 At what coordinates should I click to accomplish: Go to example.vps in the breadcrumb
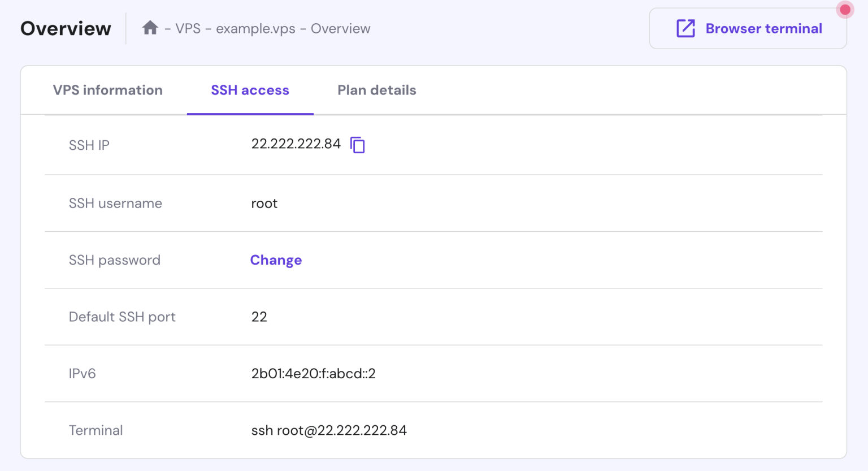[255, 28]
